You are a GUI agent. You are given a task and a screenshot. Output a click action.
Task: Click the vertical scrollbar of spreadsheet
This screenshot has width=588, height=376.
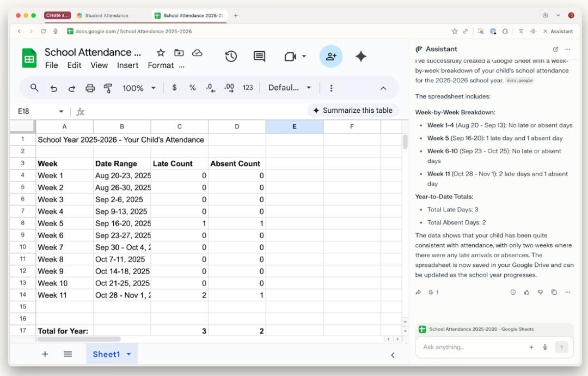click(405, 142)
